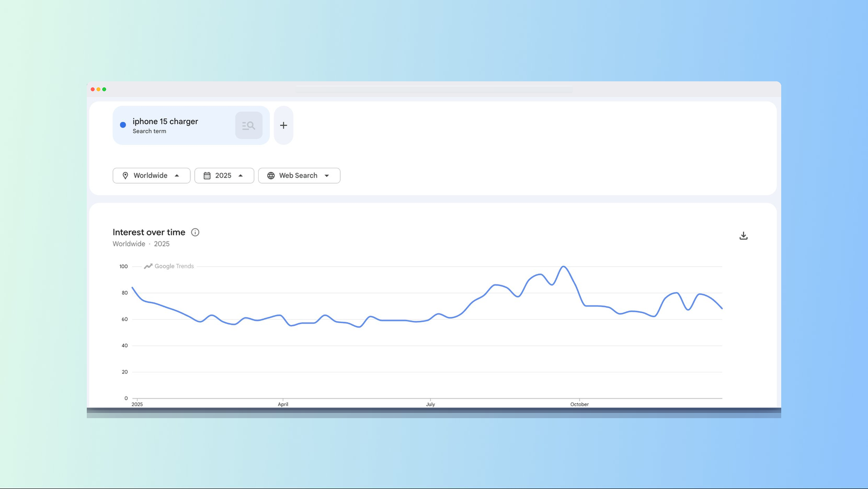Click the location pin icon in Worldwide filter
Screen dimensions: 868x489
coord(125,176)
